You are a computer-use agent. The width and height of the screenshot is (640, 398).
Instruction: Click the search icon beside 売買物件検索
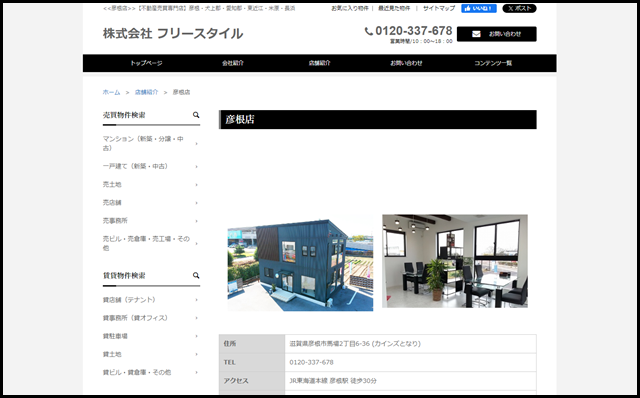(196, 115)
